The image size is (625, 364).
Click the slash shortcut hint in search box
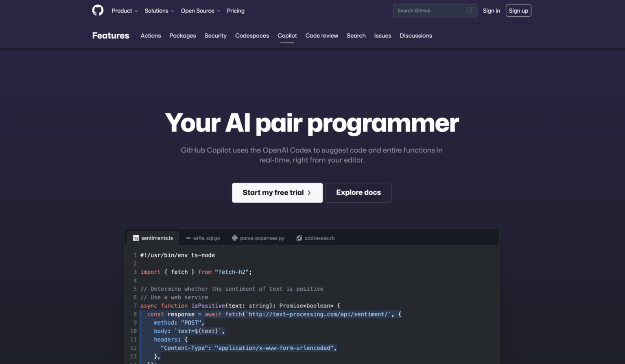click(x=470, y=11)
